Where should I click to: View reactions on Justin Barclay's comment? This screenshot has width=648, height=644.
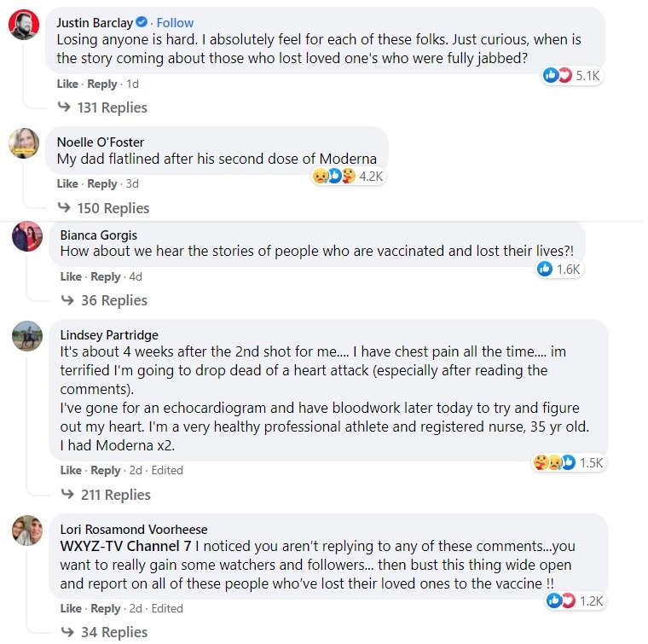coord(572,75)
